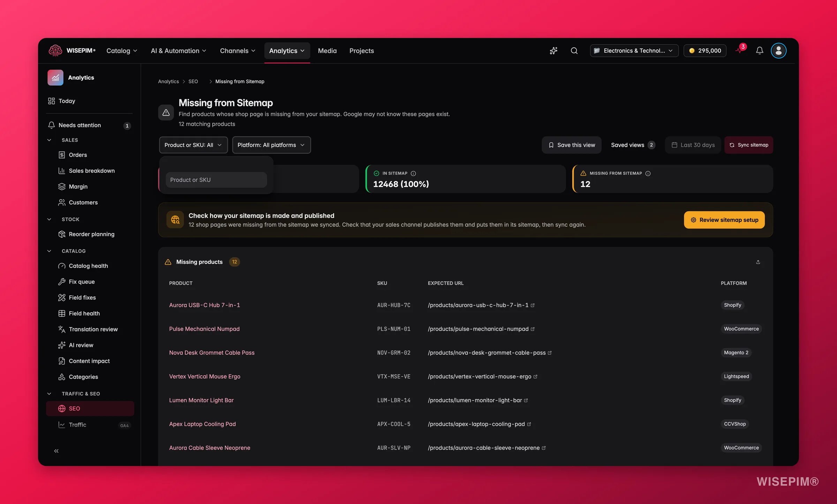The height and width of the screenshot is (504, 837).
Task: Click Review sitemap setup
Action: tap(724, 220)
